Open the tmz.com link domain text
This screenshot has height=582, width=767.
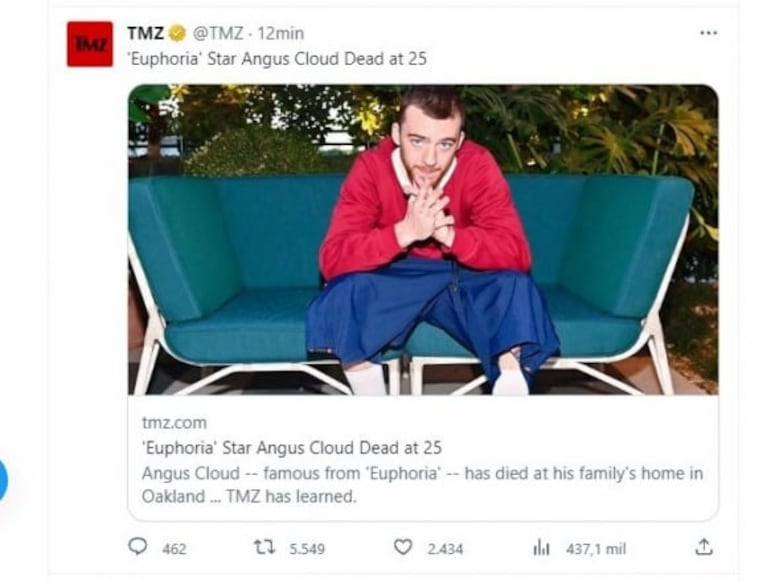[174, 423]
